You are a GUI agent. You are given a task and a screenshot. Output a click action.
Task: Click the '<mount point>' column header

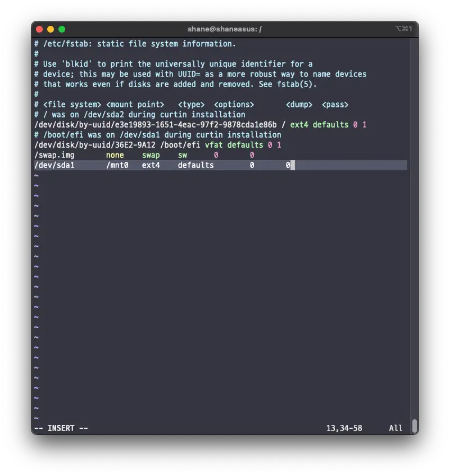[x=135, y=105]
